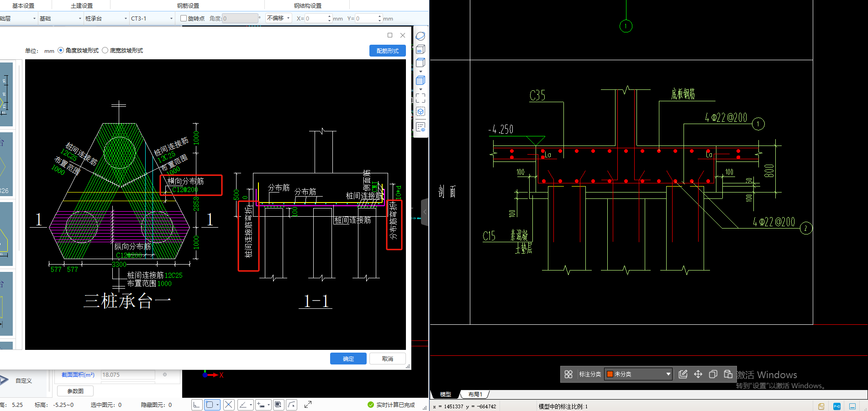Click the 横向分布筋 C12@200 value in the diagram
This screenshot has height=411, width=868.
[185, 189]
